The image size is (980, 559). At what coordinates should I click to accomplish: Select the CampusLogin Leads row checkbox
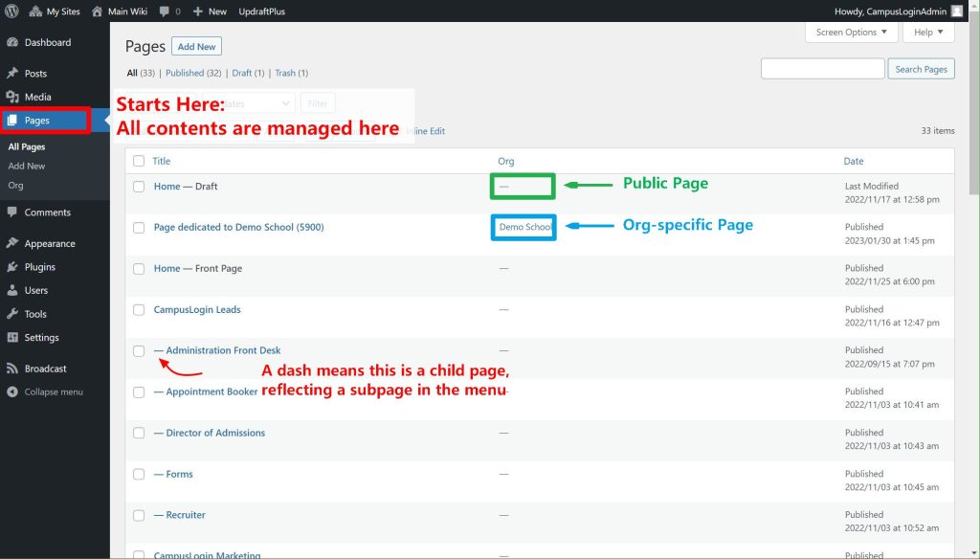tap(139, 310)
